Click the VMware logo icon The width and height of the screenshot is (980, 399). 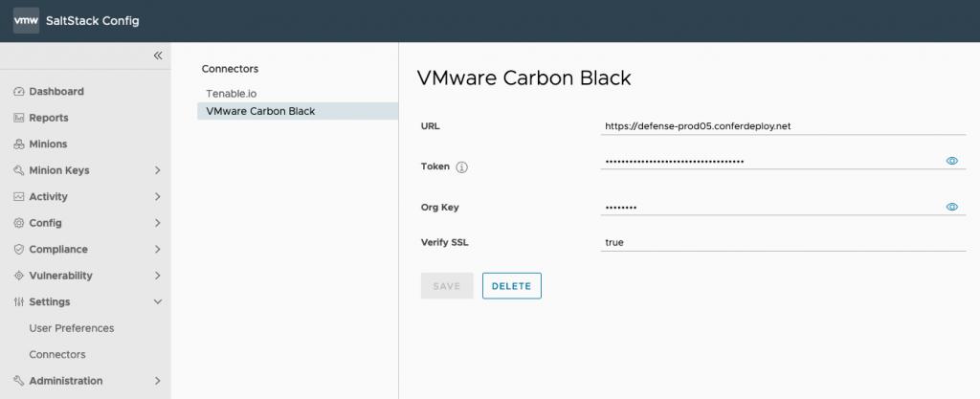click(26, 21)
